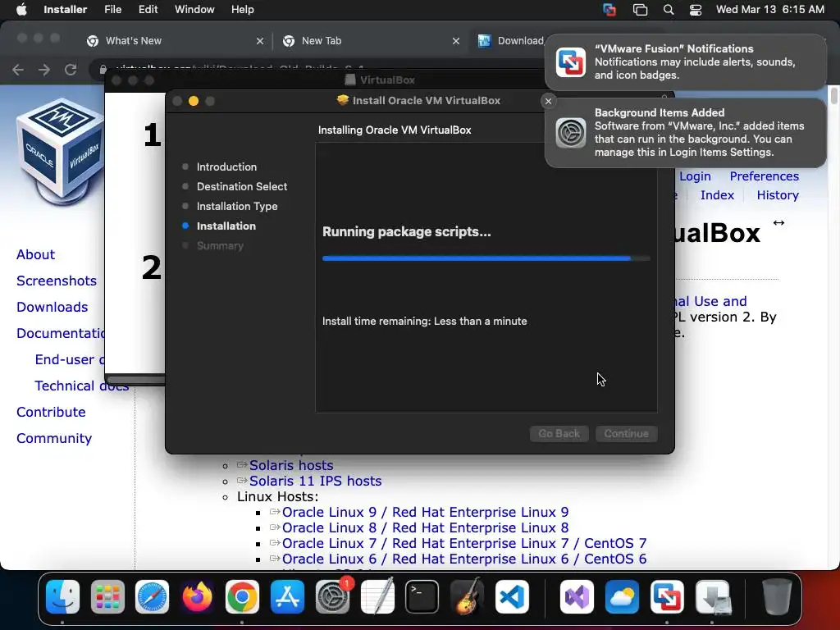
Task: Open System Settings in the Dock
Action: coord(332,597)
